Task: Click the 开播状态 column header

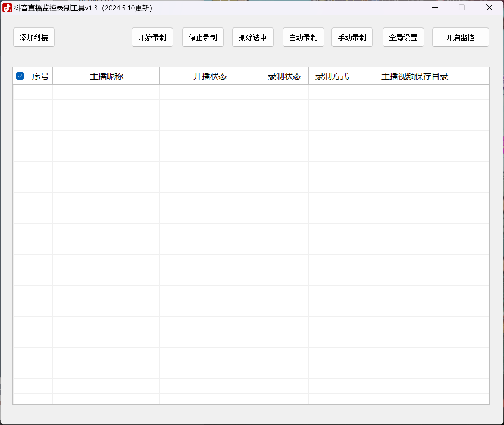Action: tap(210, 76)
